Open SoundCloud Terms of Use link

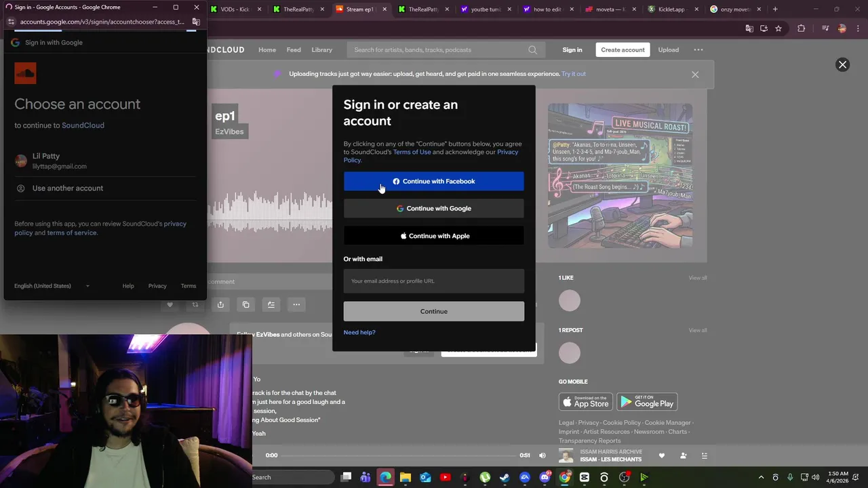pyautogui.click(x=412, y=152)
